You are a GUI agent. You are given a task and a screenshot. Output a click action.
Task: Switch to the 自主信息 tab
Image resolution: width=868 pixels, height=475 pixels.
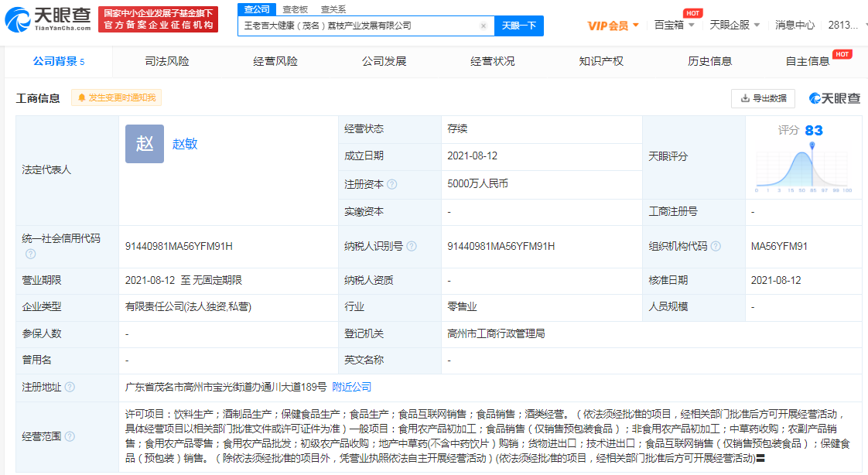[x=808, y=61]
